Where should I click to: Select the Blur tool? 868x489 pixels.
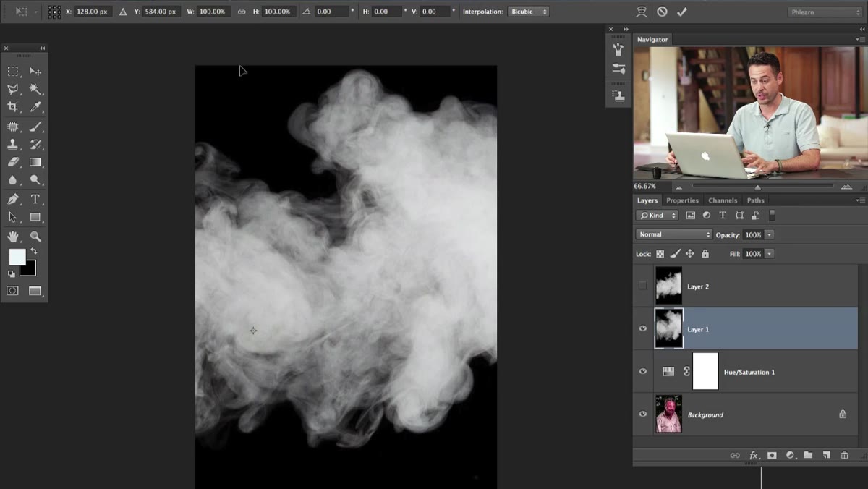coord(13,180)
